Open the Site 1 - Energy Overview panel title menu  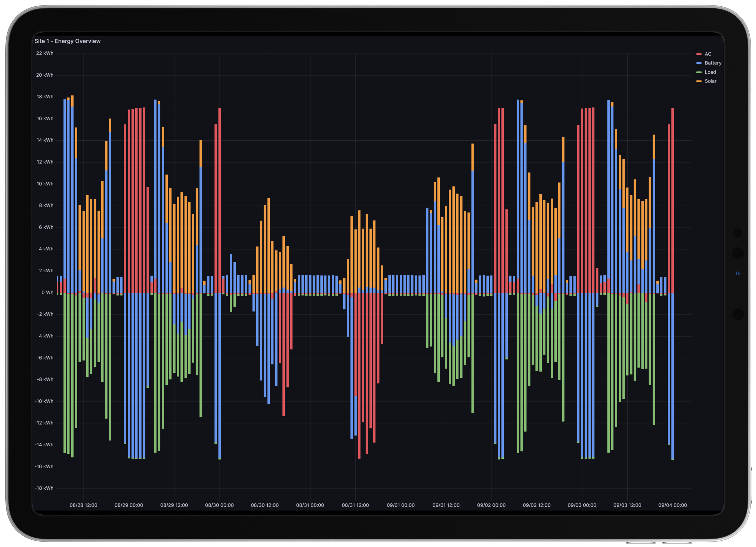pos(67,41)
